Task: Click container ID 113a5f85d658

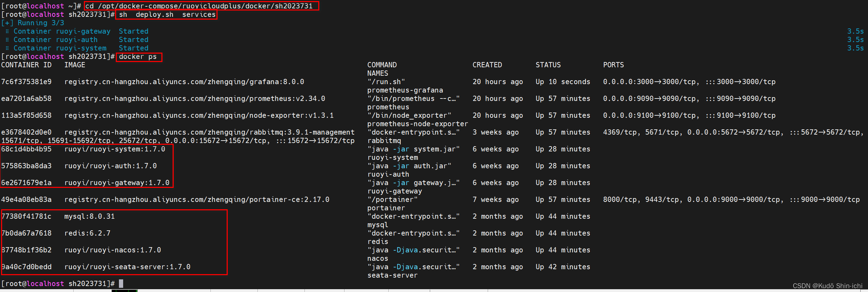Action: 26,115
